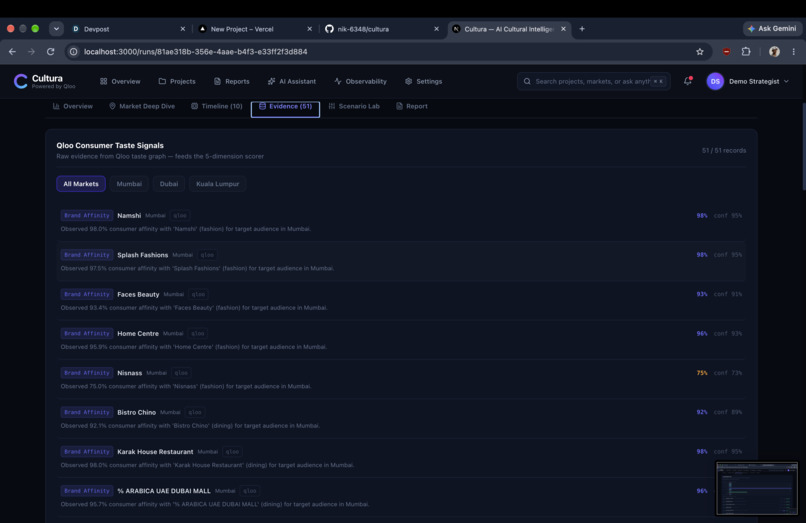Click the Cultura logo icon
806x523 pixels.
(x=21, y=81)
